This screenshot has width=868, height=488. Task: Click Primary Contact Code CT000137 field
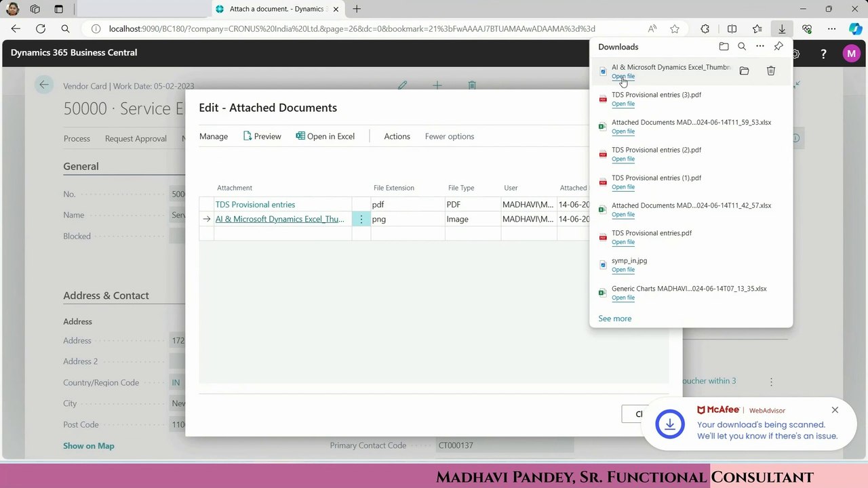coord(505,445)
